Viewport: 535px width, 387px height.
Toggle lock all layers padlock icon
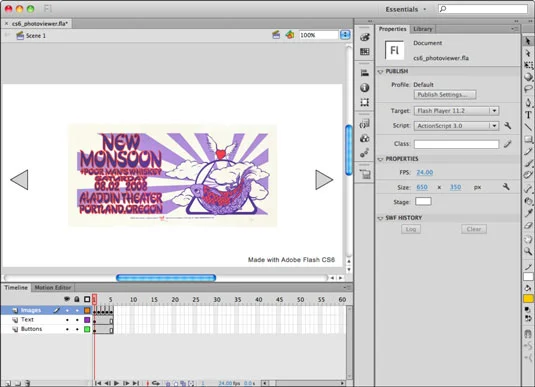click(77, 299)
